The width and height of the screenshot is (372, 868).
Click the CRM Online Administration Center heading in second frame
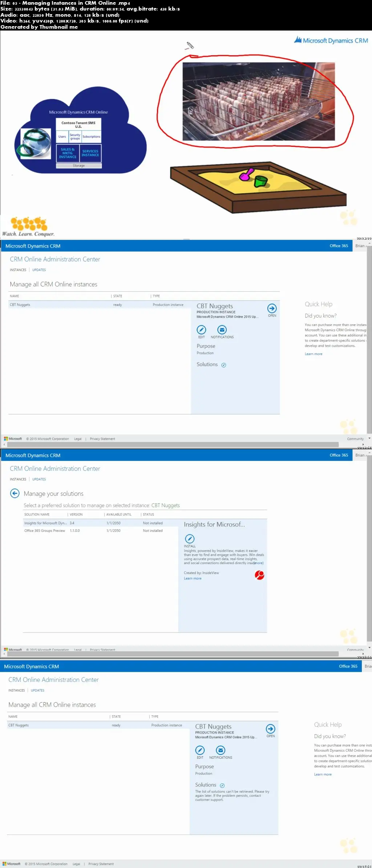[x=55, y=260]
